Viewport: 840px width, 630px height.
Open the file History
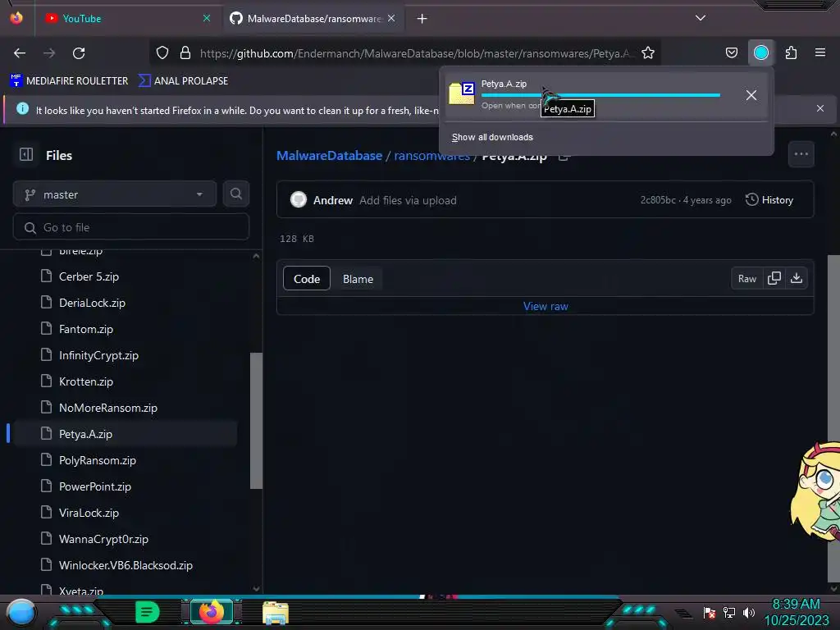(x=769, y=200)
